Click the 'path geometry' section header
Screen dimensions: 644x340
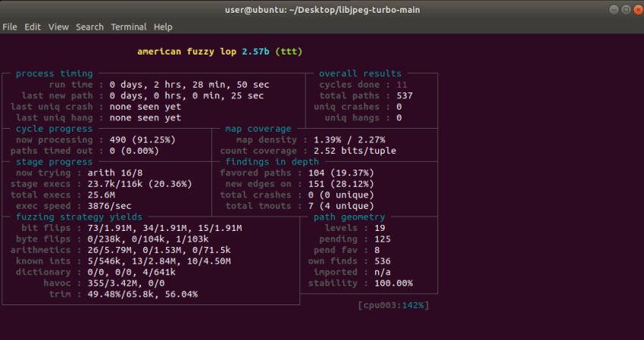point(349,217)
